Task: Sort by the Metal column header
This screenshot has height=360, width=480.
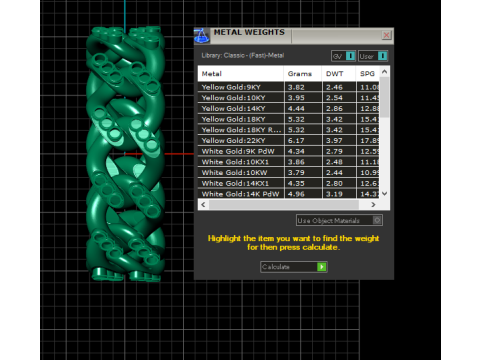Action: click(x=240, y=74)
